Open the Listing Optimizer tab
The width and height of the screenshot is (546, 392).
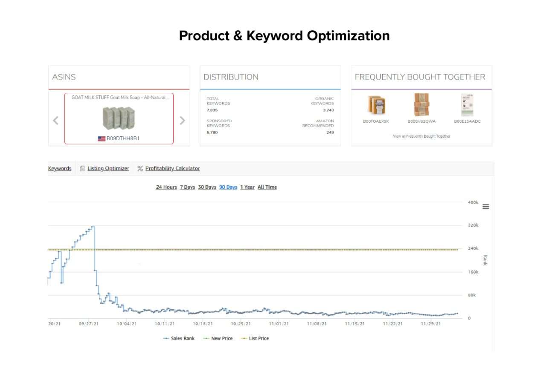point(108,168)
